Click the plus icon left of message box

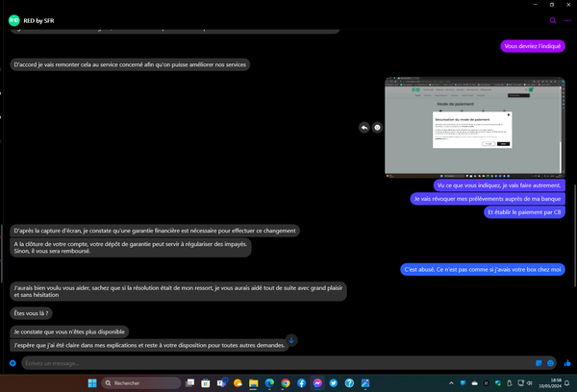pos(13,363)
